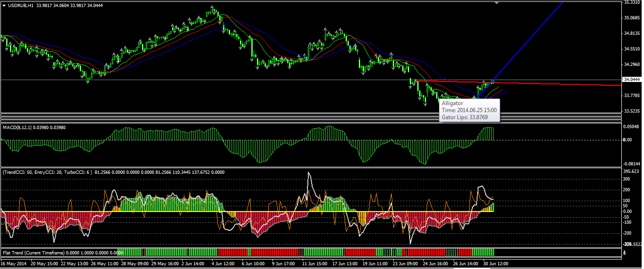
Task: Click CCI scale value 395.623
Action: point(631,171)
